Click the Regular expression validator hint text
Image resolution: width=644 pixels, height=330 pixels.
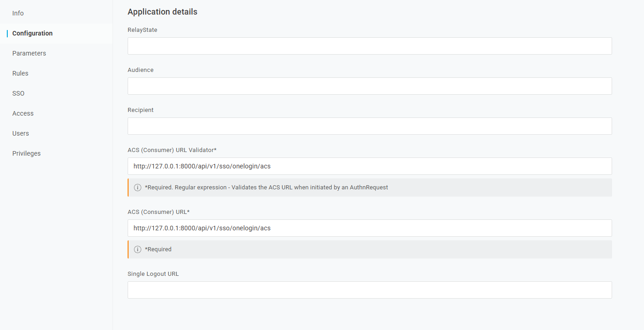tap(267, 187)
